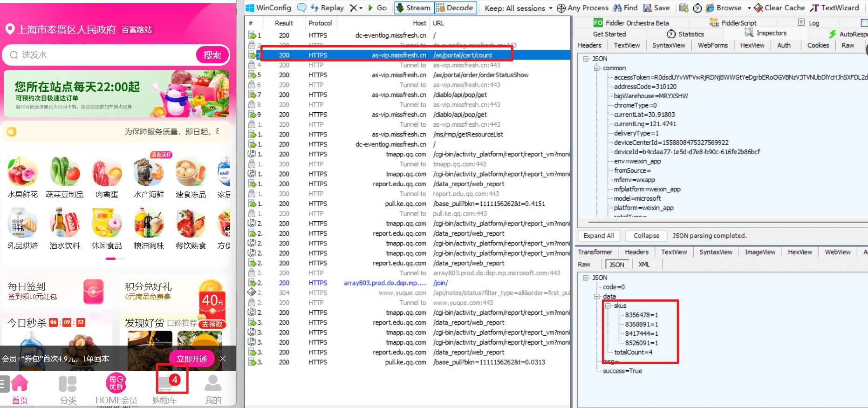Click the camera screenshot toolbar icon
This screenshot has width=868, height=408.
click(x=683, y=8)
